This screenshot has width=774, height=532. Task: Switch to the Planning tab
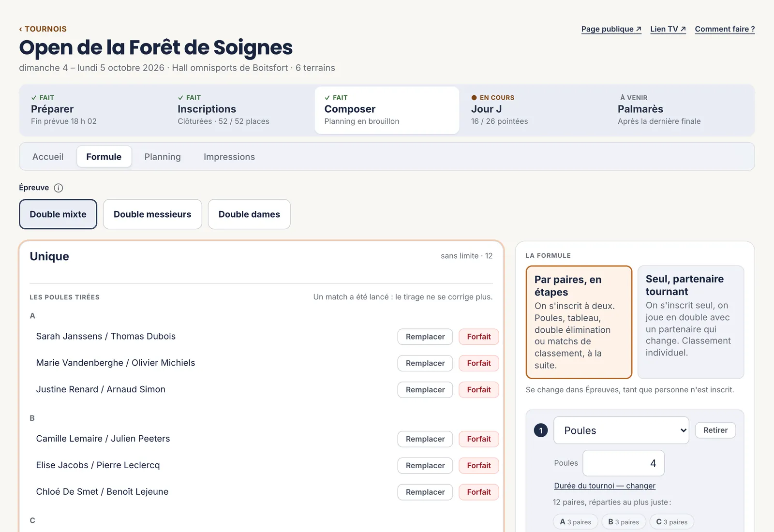(163, 157)
